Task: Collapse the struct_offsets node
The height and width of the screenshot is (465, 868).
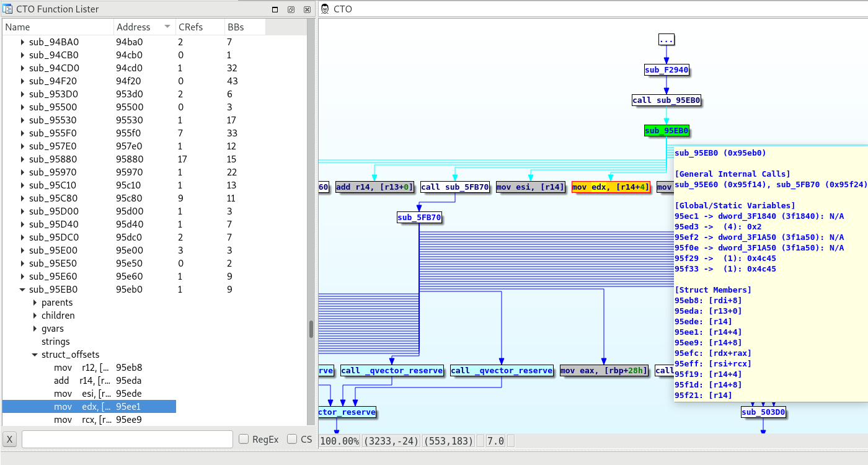Action: [x=35, y=355]
